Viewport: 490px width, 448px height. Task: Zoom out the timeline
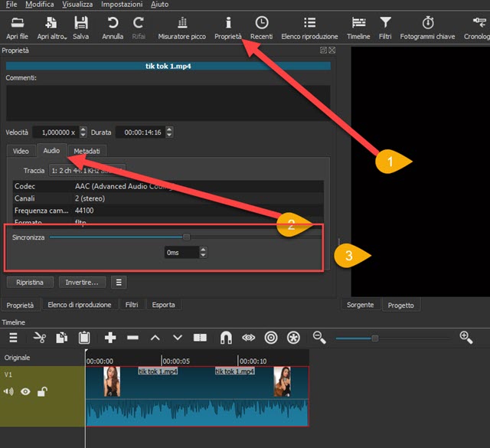click(319, 338)
